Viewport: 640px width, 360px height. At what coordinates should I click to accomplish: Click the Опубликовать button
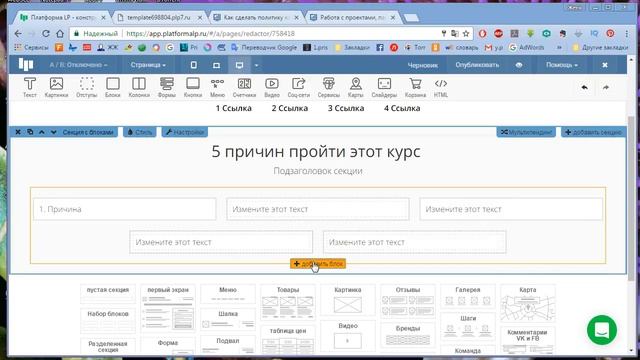click(477, 65)
